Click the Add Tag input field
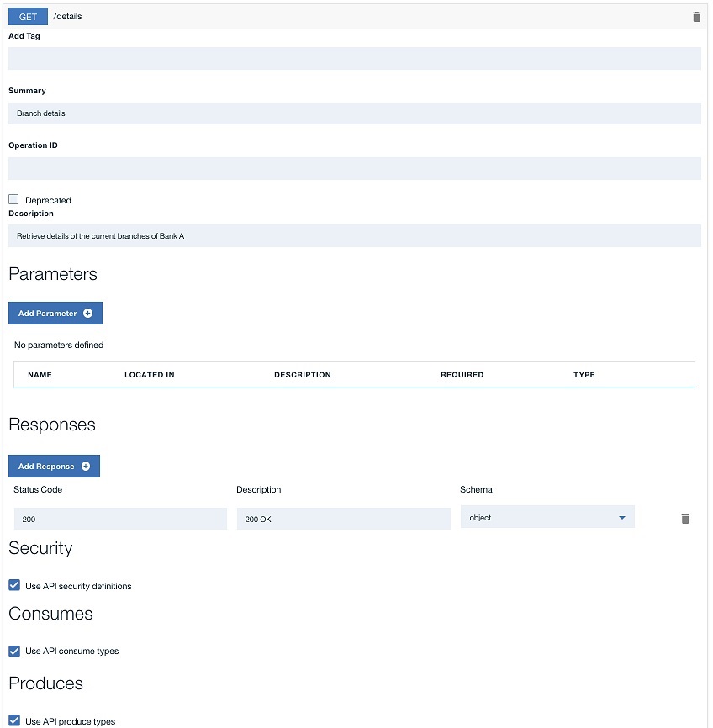 coord(354,58)
